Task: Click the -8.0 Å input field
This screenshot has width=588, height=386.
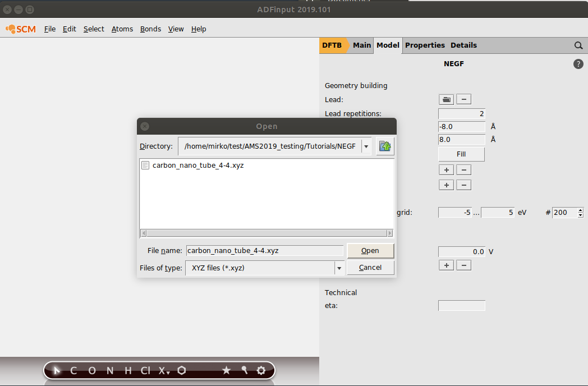Action: pyautogui.click(x=462, y=126)
